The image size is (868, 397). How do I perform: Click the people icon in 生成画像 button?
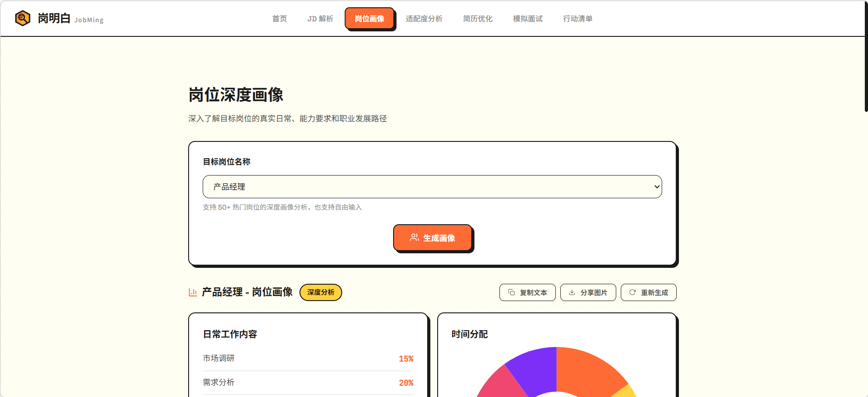tap(414, 237)
